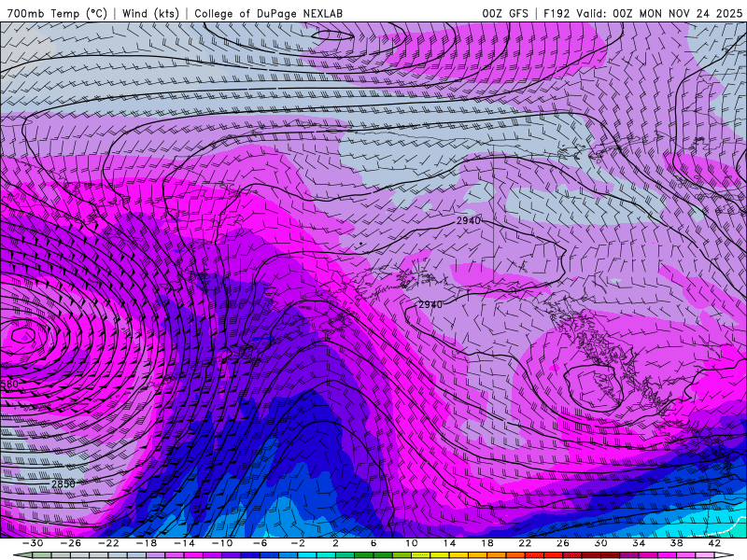The width and height of the screenshot is (747, 560).
Task: Click the "00Z GFS" model run label
Action: 505,13
